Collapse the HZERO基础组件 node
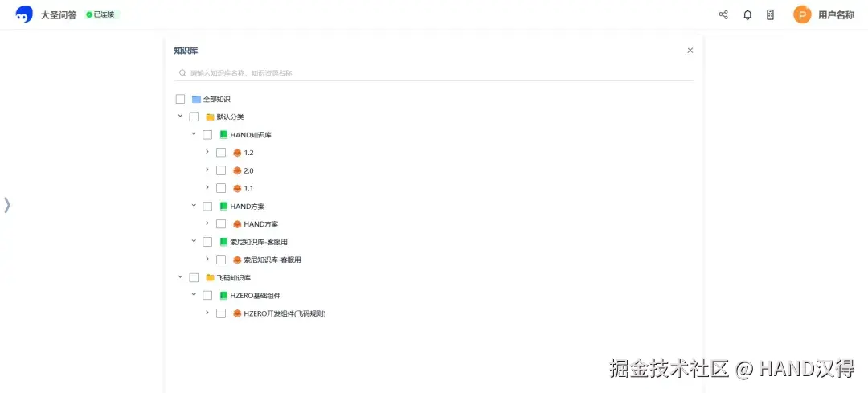The image size is (868, 393). [x=194, y=294]
